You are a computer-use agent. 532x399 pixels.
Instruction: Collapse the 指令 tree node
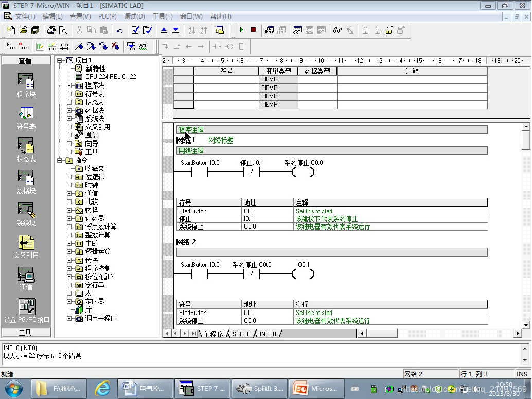pos(59,160)
